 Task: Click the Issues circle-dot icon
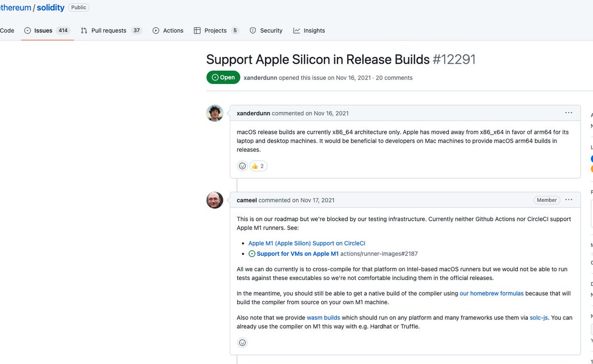pos(29,30)
